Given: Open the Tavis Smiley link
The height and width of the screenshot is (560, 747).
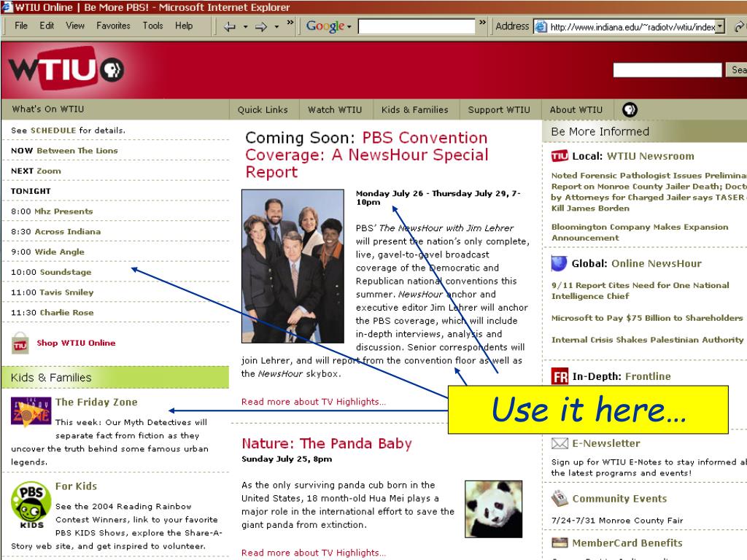Looking at the screenshot, I should pos(66,292).
